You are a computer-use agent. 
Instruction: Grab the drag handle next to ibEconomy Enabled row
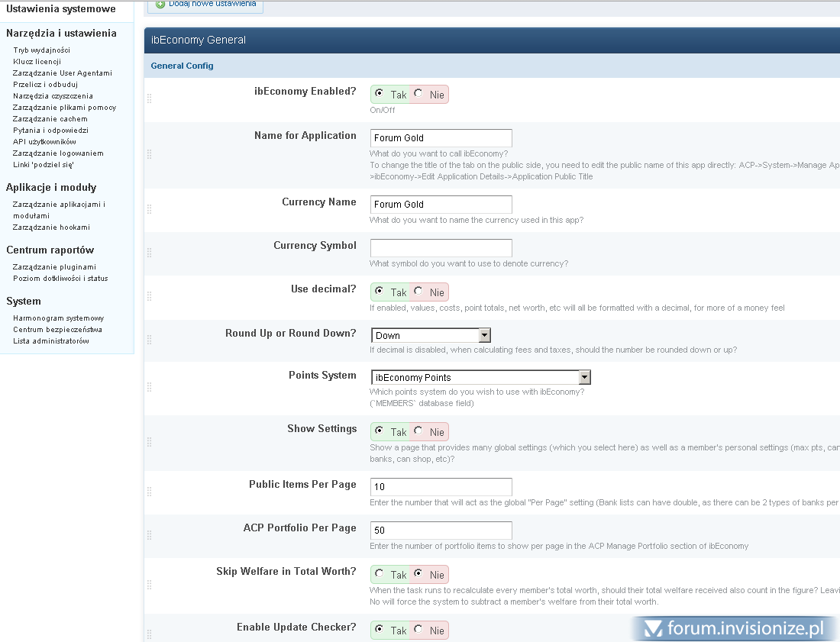click(x=149, y=98)
